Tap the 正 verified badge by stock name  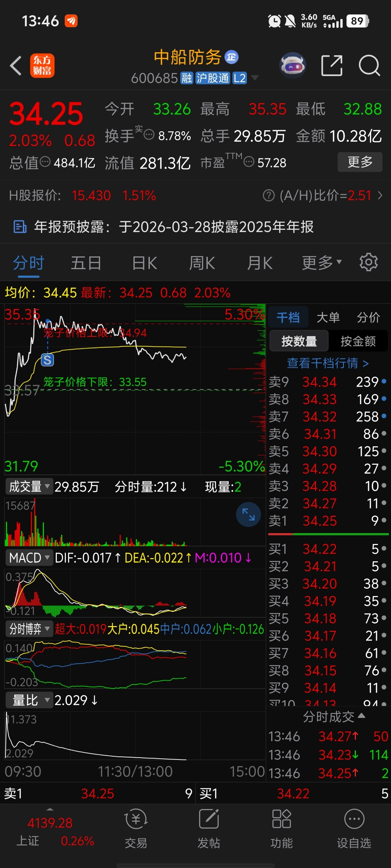(x=232, y=57)
